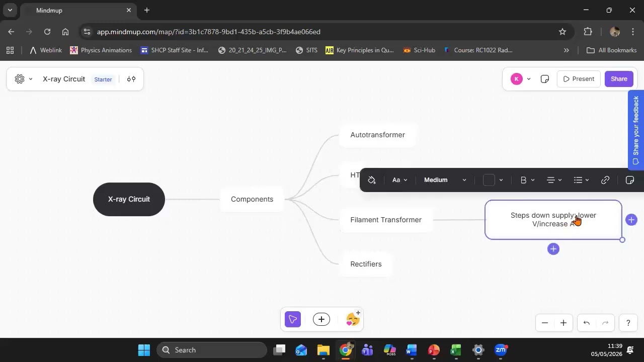Open the Medium text size dropdown
Screen dimensions: 644x362
pyautogui.click(x=445, y=180)
